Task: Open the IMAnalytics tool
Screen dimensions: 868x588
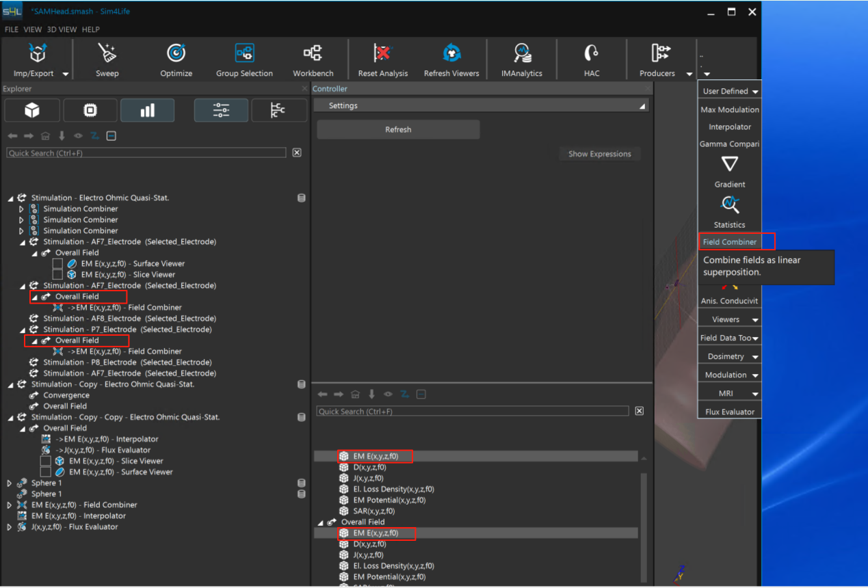Action: (x=521, y=54)
